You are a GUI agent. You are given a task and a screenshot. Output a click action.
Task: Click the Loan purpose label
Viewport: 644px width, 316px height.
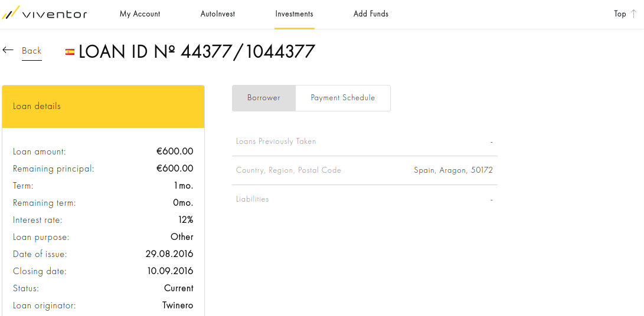point(41,238)
